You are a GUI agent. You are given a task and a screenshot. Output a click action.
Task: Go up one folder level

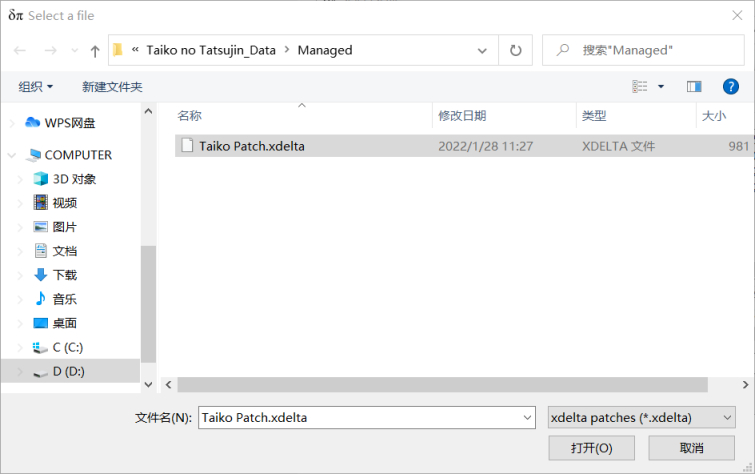(x=95, y=51)
